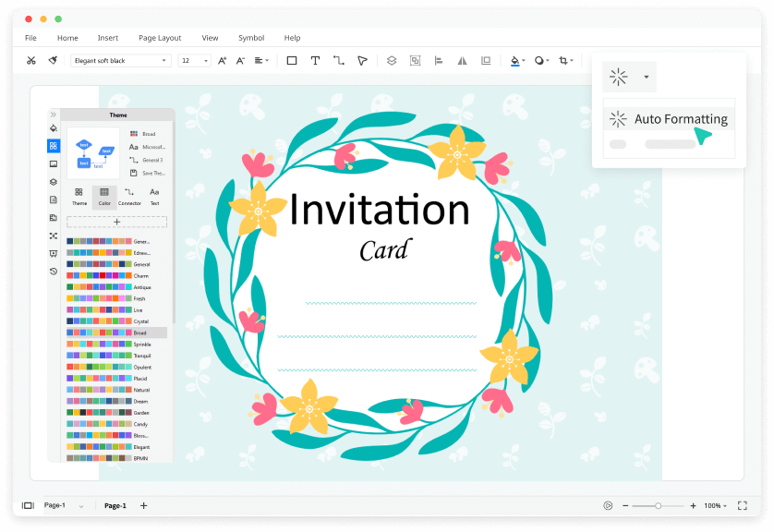Click the Group objects icon

(415, 60)
